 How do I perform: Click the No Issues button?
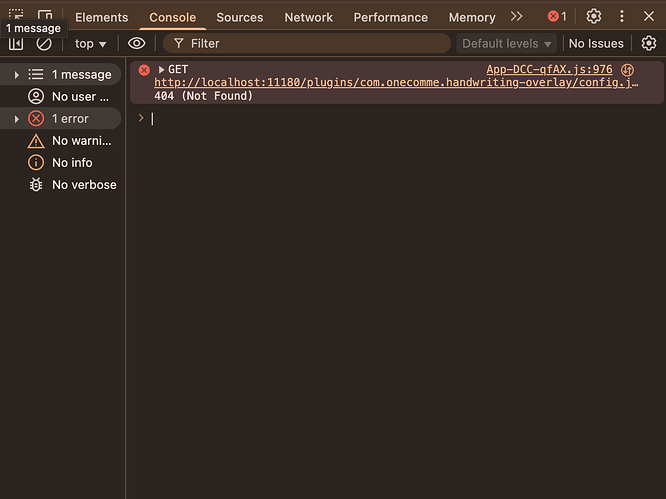tap(596, 44)
